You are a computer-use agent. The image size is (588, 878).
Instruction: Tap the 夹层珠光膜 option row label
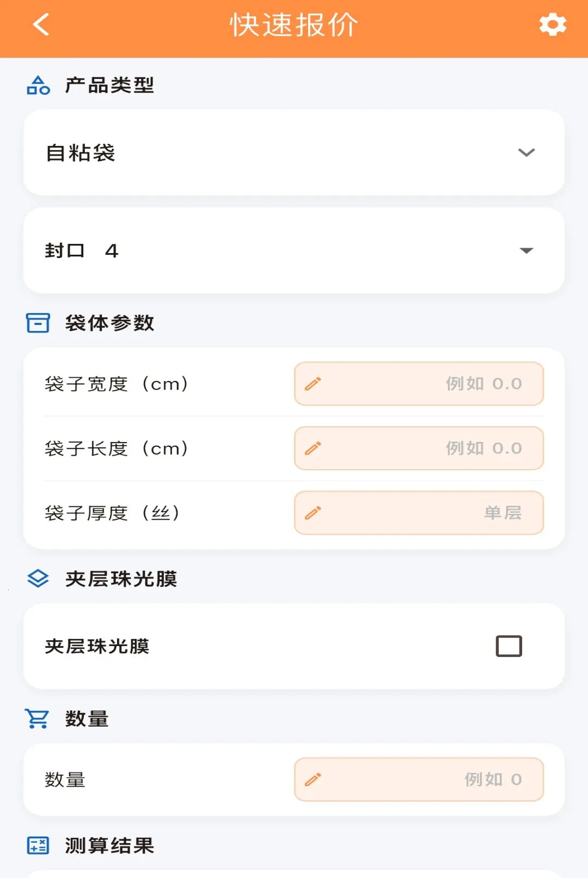click(x=97, y=646)
